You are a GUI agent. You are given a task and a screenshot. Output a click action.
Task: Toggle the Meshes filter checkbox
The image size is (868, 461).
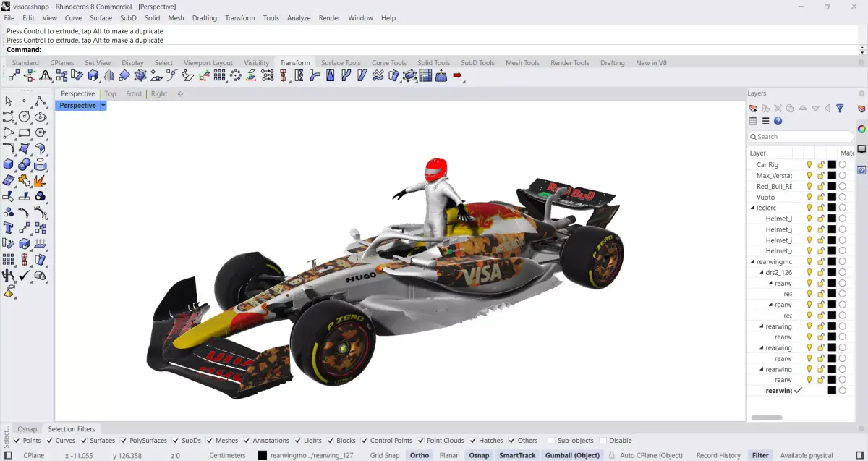[x=210, y=441]
